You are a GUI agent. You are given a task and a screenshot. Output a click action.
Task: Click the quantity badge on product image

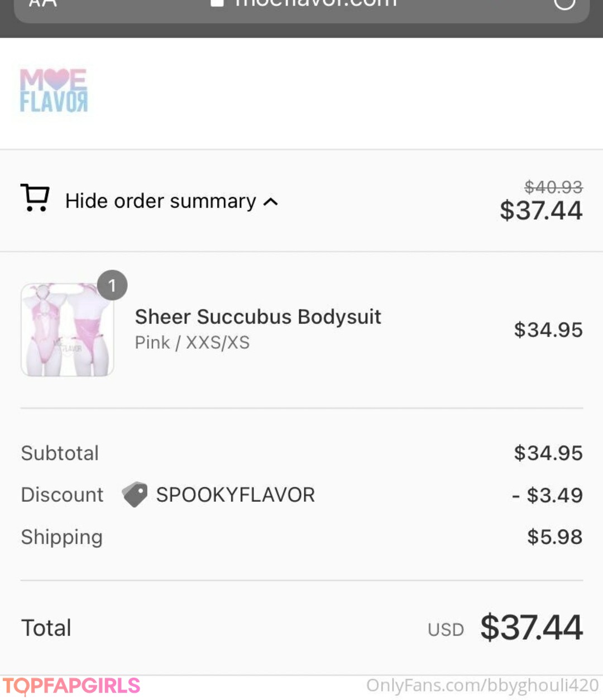[x=112, y=285]
